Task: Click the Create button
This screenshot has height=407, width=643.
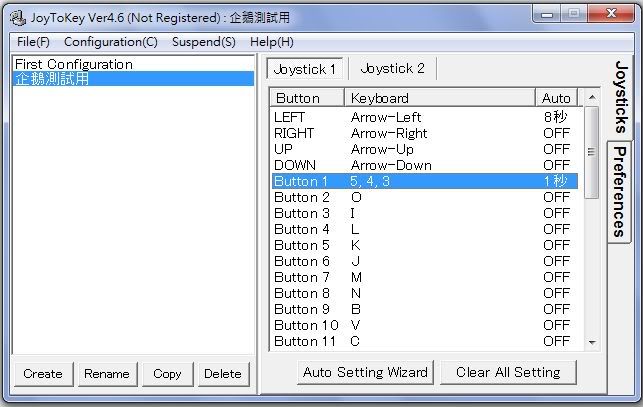Action: click(x=43, y=374)
